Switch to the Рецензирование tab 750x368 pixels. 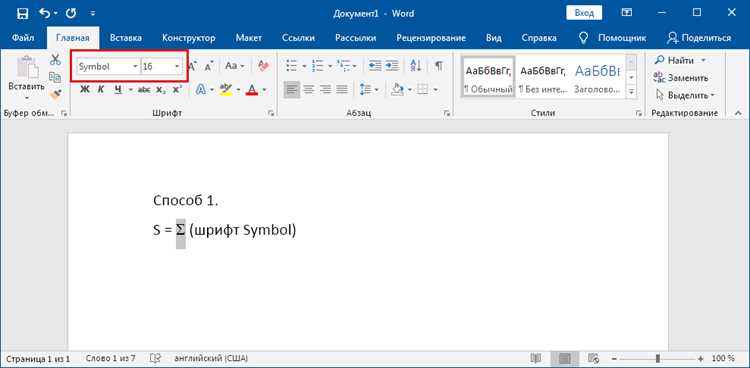click(x=431, y=38)
